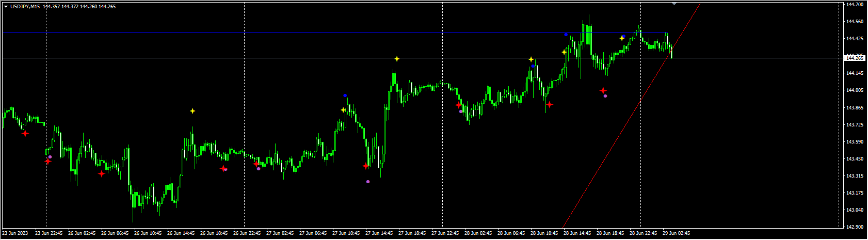The height and width of the screenshot is (240, 868).
Task: Open the chart menu arrow beside USDJPY,M15
Action: 6,7
